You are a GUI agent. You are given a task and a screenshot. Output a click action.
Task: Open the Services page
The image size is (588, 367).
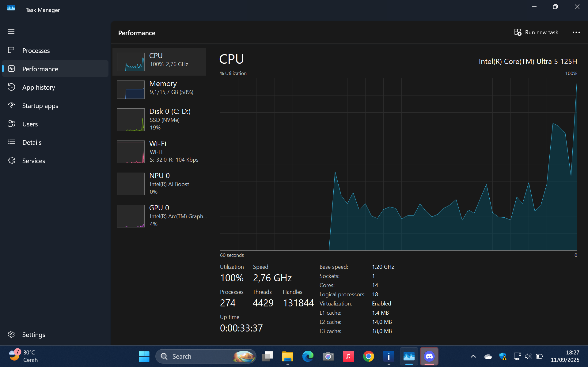[x=55, y=161]
